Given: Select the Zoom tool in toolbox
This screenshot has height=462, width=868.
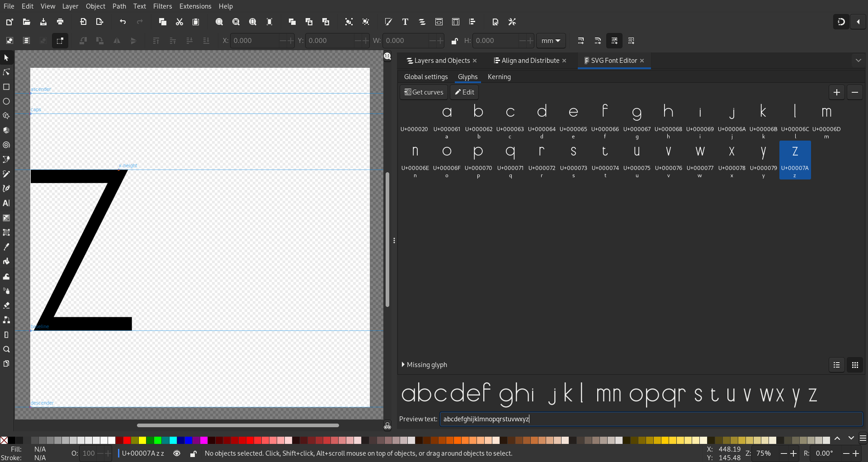Looking at the screenshot, I should pyautogui.click(x=6, y=349).
